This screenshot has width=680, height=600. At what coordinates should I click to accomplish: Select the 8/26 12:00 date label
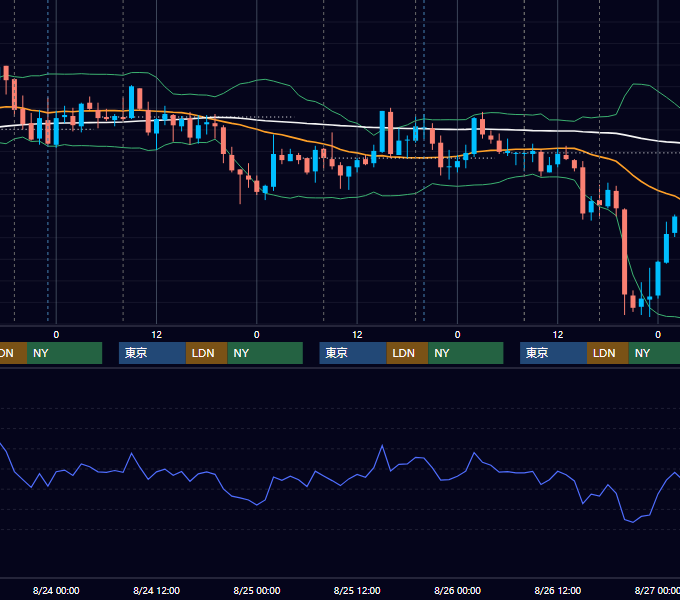[x=557, y=590]
